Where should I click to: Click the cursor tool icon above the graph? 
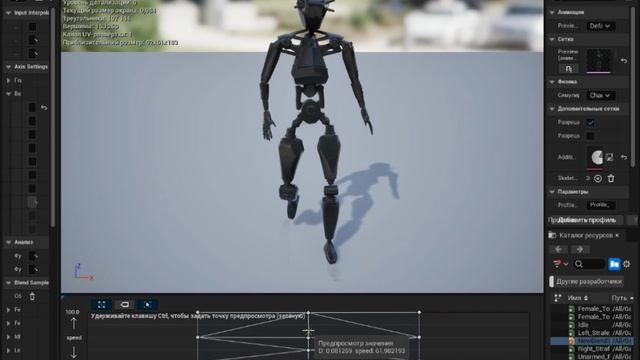148,304
